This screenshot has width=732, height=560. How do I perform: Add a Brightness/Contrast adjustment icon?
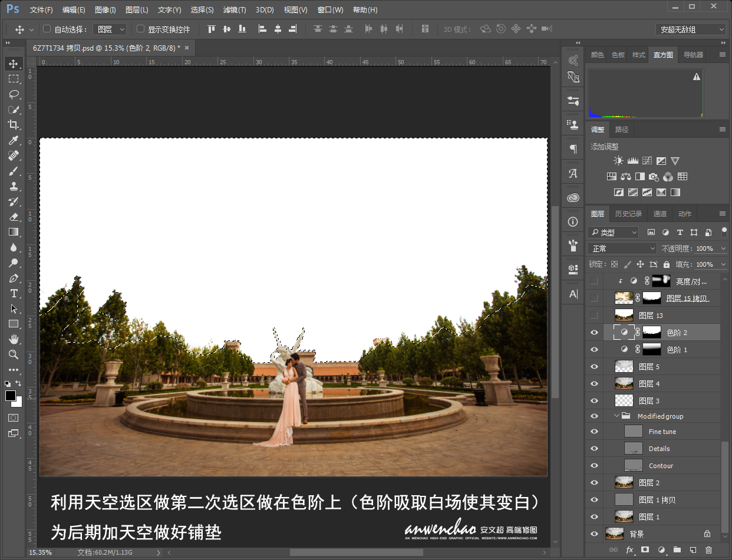point(618,161)
